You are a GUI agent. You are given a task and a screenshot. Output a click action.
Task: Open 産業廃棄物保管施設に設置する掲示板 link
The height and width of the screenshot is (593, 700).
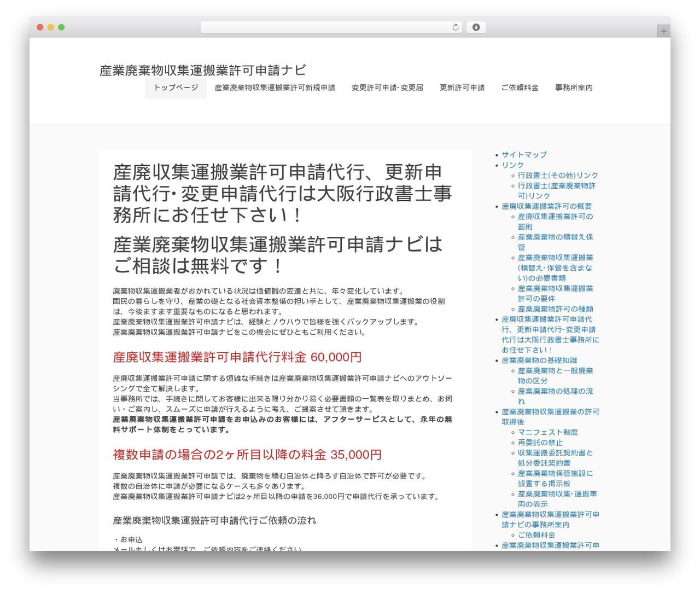tap(556, 479)
